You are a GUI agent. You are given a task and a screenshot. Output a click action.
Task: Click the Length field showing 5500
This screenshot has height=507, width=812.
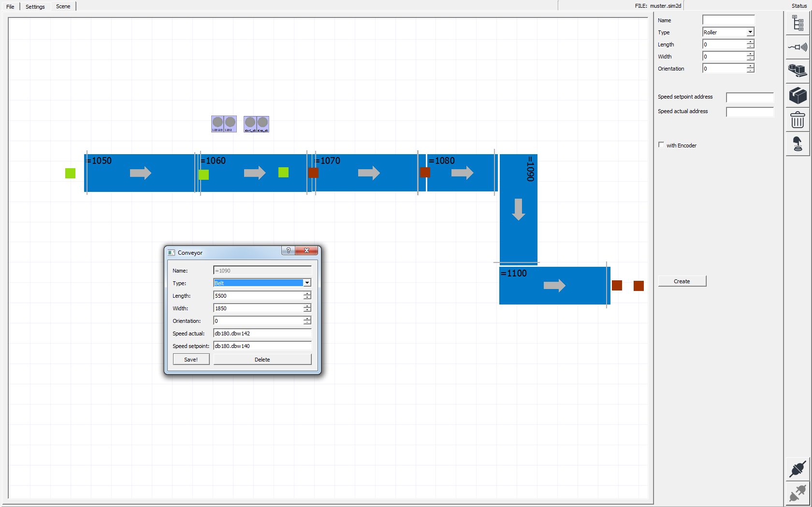[x=258, y=295]
